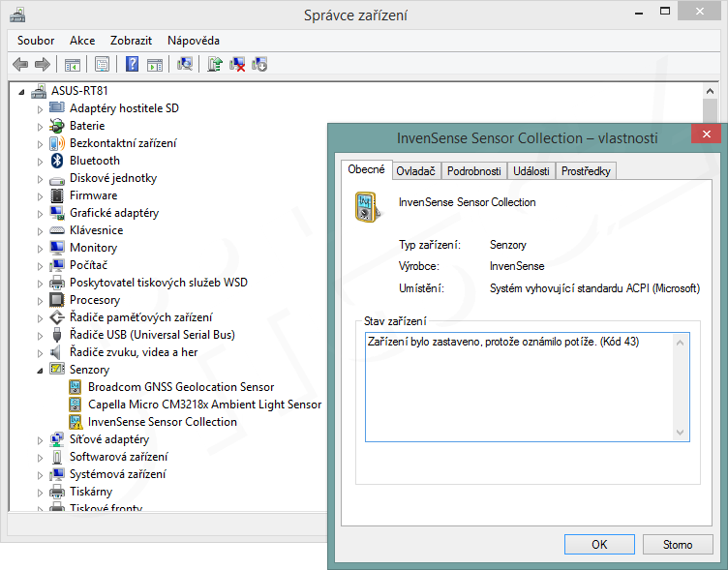Screen dimensions: 728x570
Task: Click the Baterie category icon
Action: tap(57, 126)
